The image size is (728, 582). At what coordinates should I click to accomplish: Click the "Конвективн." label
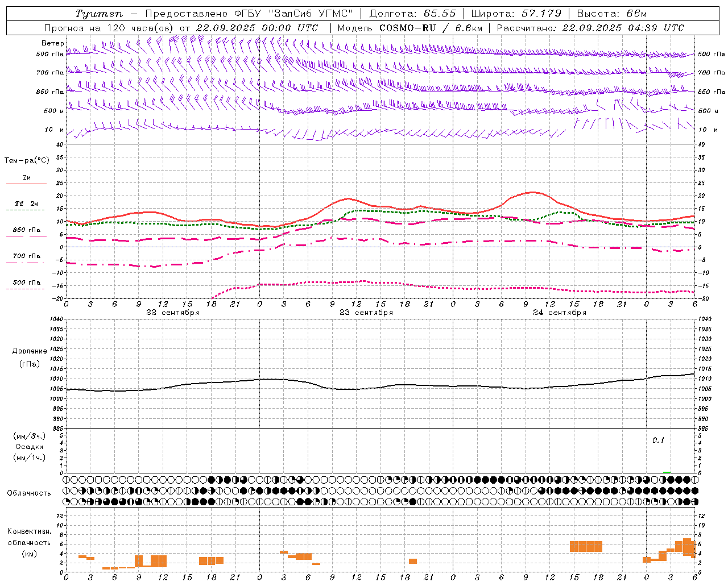point(29,531)
